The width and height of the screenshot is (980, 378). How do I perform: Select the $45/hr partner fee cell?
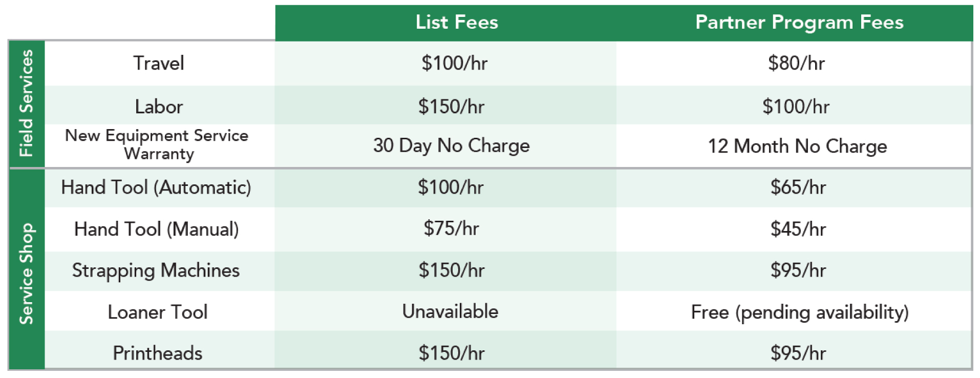798,229
